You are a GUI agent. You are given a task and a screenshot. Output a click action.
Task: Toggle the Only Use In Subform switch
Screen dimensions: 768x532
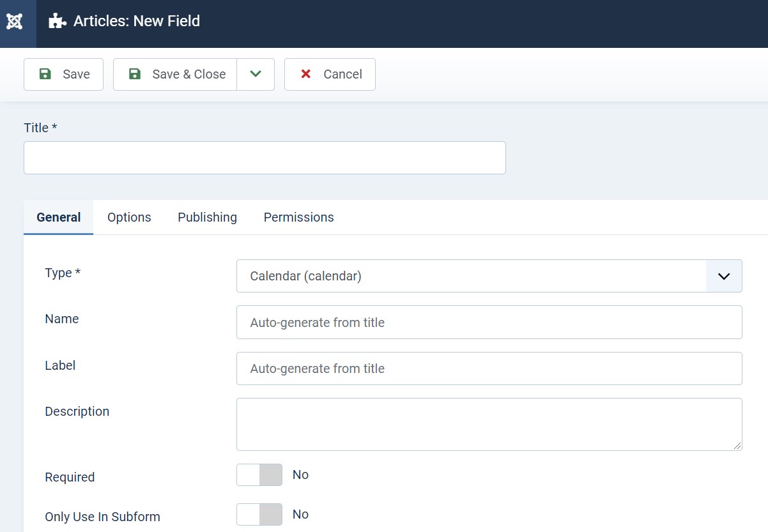[259, 514]
